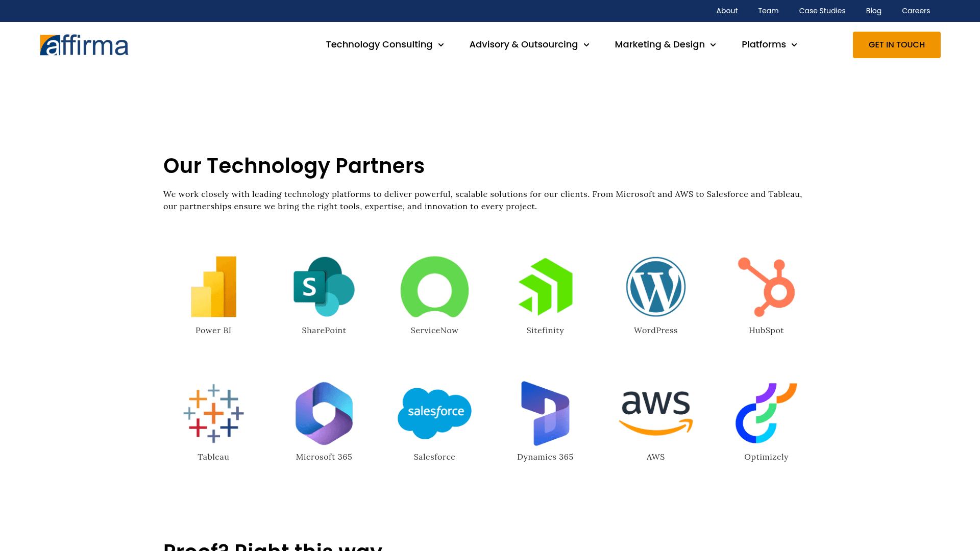Image resolution: width=980 pixels, height=551 pixels.
Task: Select Team in the top navigation
Action: (768, 11)
